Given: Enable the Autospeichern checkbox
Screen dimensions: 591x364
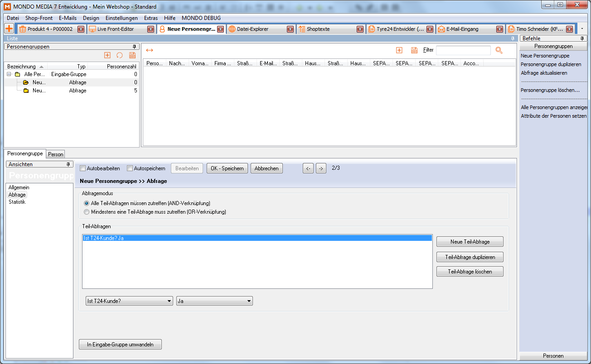Looking at the screenshot, I should click(x=130, y=168).
